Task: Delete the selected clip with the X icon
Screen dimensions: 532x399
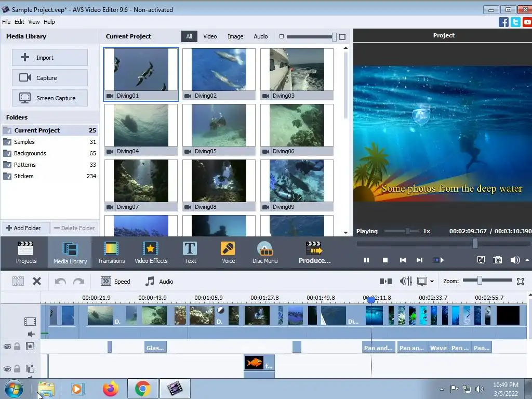Action: pos(37,282)
